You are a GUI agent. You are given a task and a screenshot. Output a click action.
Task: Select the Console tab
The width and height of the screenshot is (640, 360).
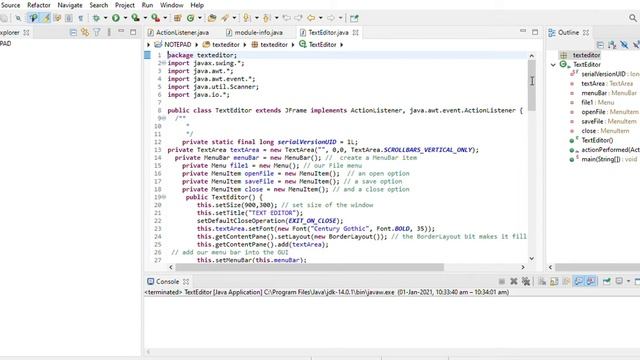coord(168,281)
